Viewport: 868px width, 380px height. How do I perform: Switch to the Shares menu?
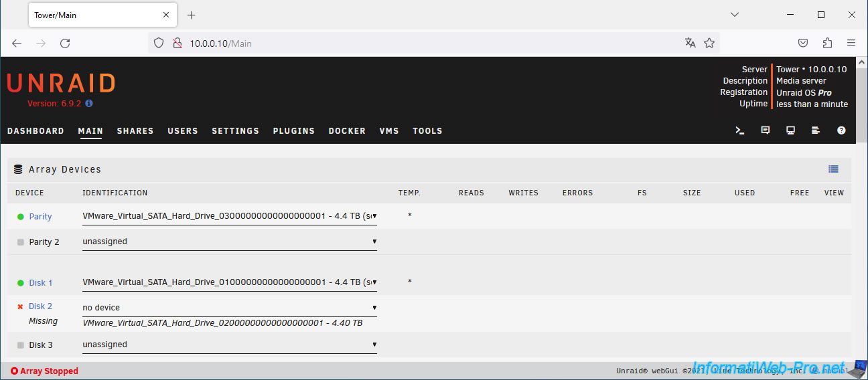(x=135, y=131)
